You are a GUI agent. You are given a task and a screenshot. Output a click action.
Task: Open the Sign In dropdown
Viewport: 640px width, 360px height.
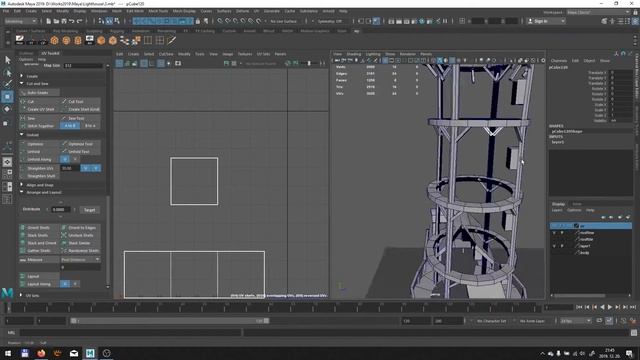point(546,21)
